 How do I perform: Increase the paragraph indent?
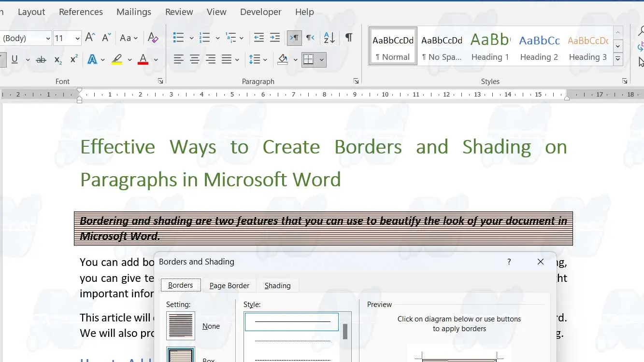click(x=275, y=38)
